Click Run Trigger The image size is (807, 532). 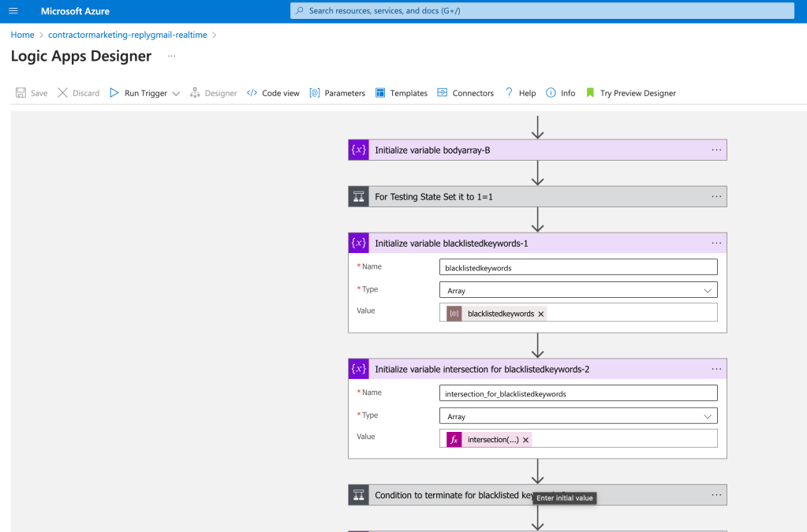point(139,93)
